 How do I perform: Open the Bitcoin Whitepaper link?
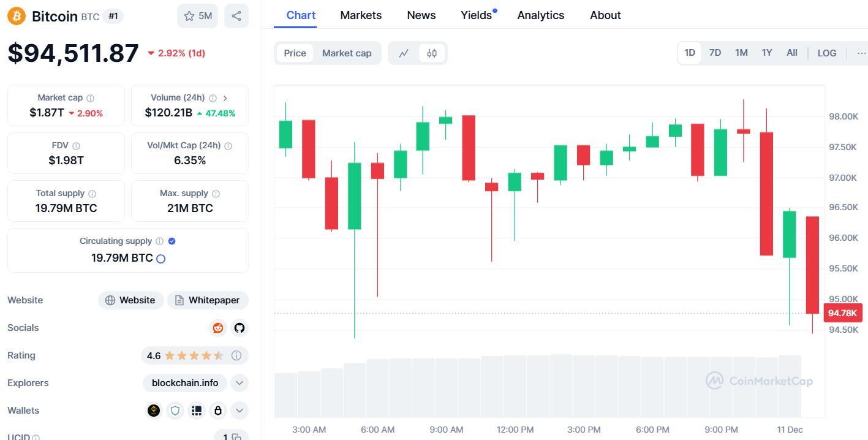pos(208,300)
